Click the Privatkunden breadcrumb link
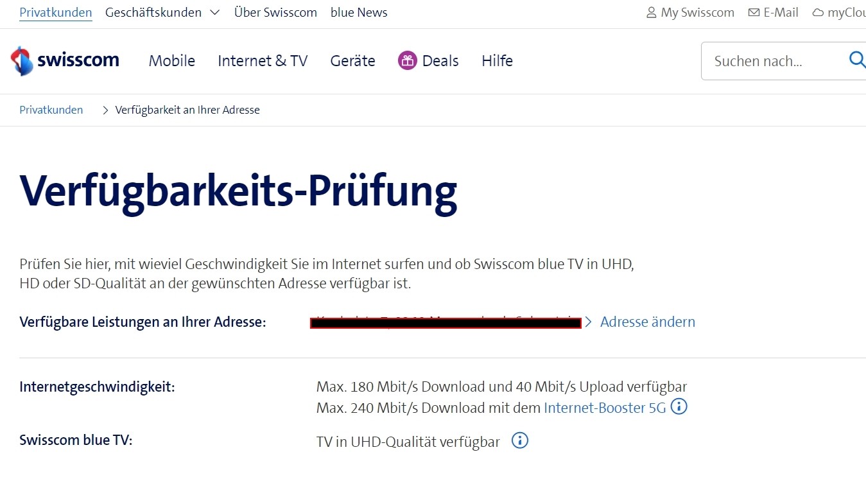The height and width of the screenshot is (504, 866). click(51, 110)
